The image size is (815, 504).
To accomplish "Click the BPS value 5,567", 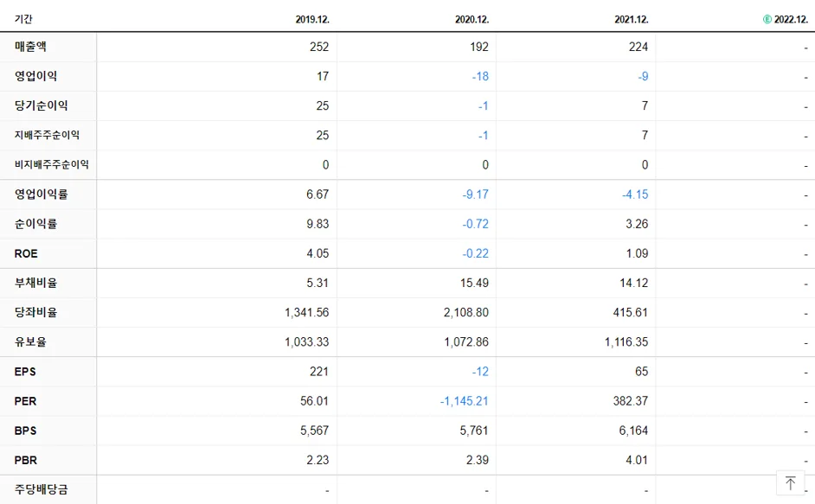I will 314,431.
